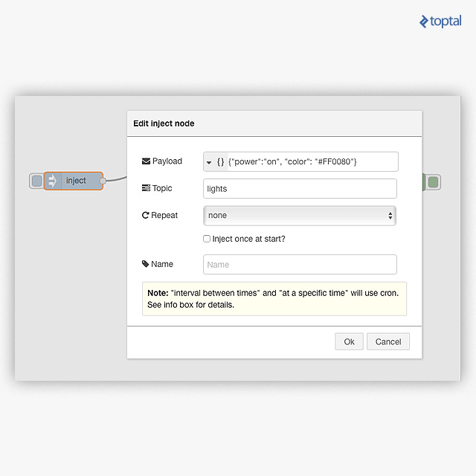Click the Toptal logo

[x=440, y=22]
